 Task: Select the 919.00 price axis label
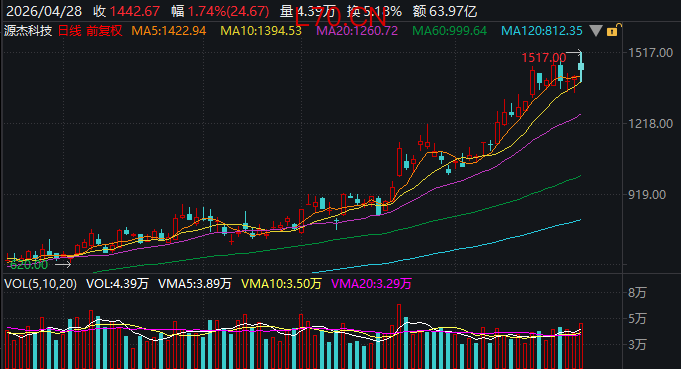pos(647,194)
